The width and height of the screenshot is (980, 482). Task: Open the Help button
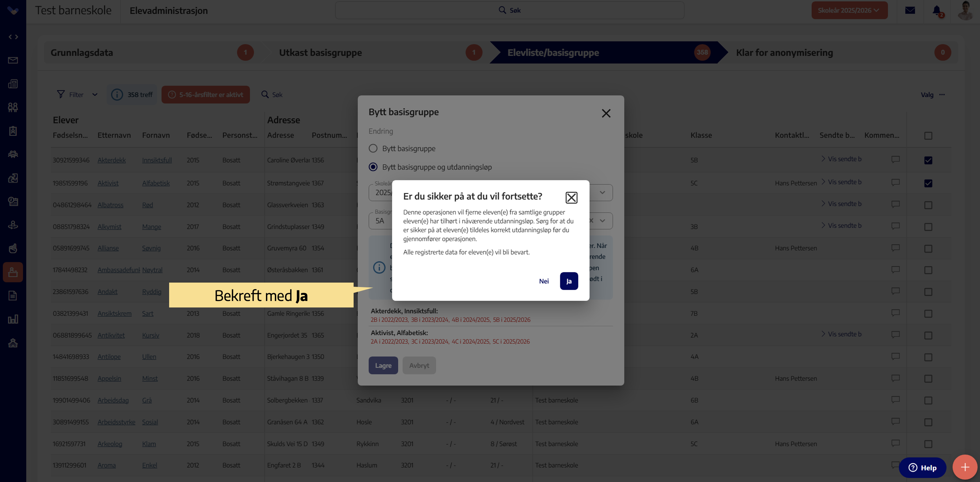pos(922,468)
